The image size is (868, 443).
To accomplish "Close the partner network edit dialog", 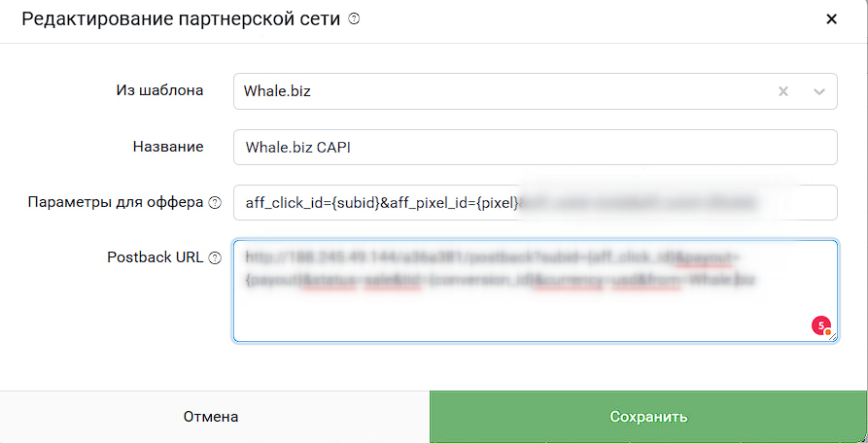I will (x=831, y=19).
